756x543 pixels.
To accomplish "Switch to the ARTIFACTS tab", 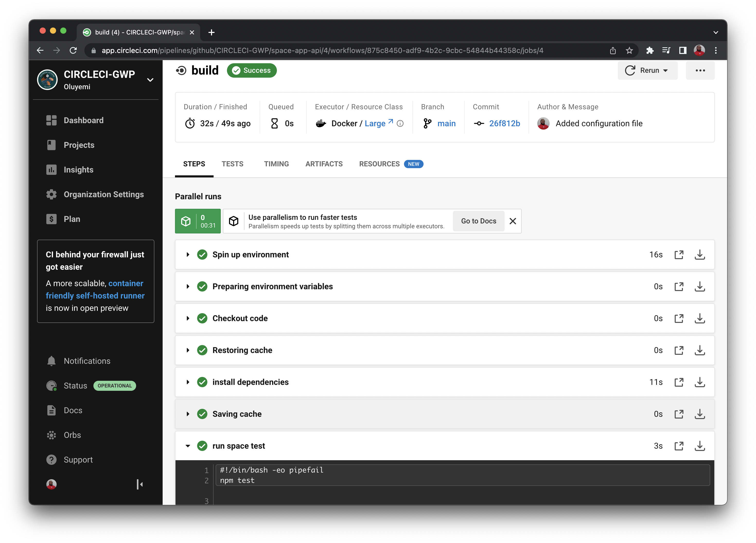I will [324, 164].
